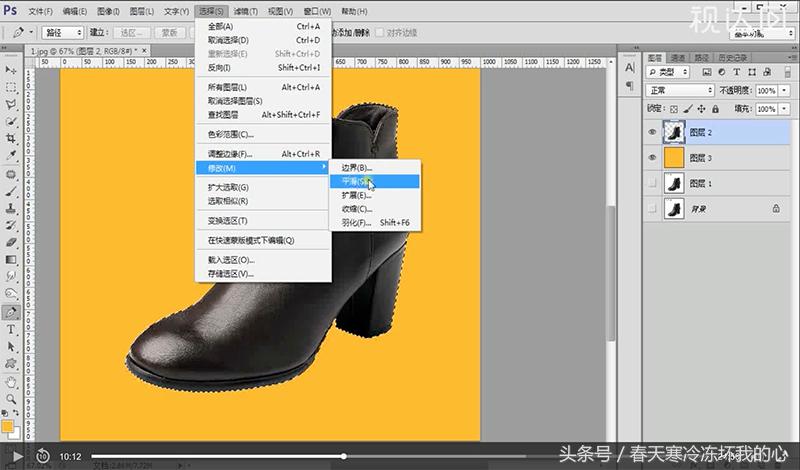Select the Blur tool
This screenshot has height=470, width=800.
[11, 277]
